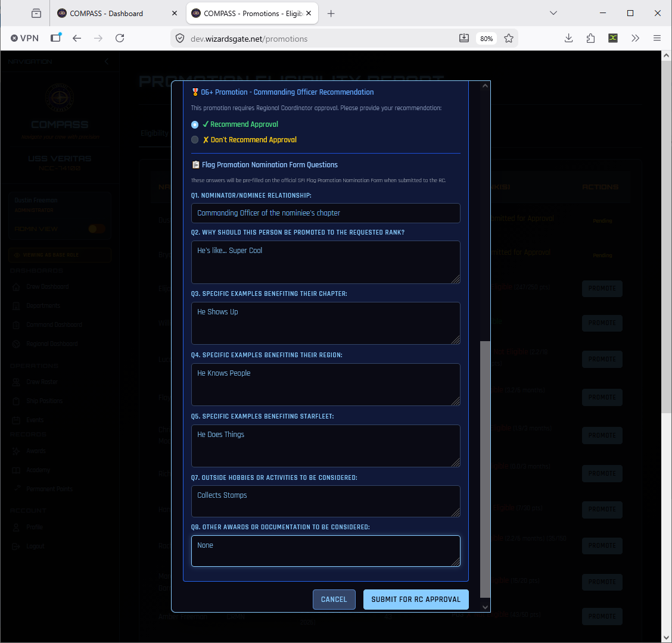Collapse the navigation sidebar chevron
Viewport: 672px width, 643px height.
click(106, 62)
